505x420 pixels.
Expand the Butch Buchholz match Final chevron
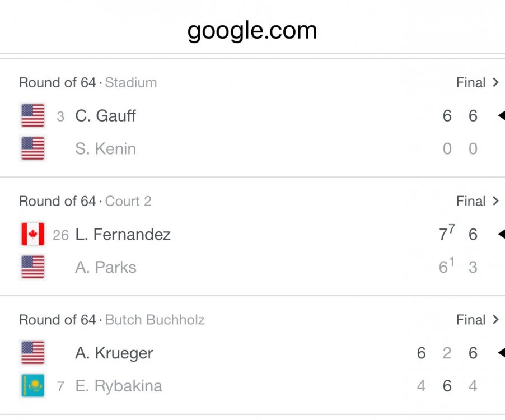click(x=495, y=320)
